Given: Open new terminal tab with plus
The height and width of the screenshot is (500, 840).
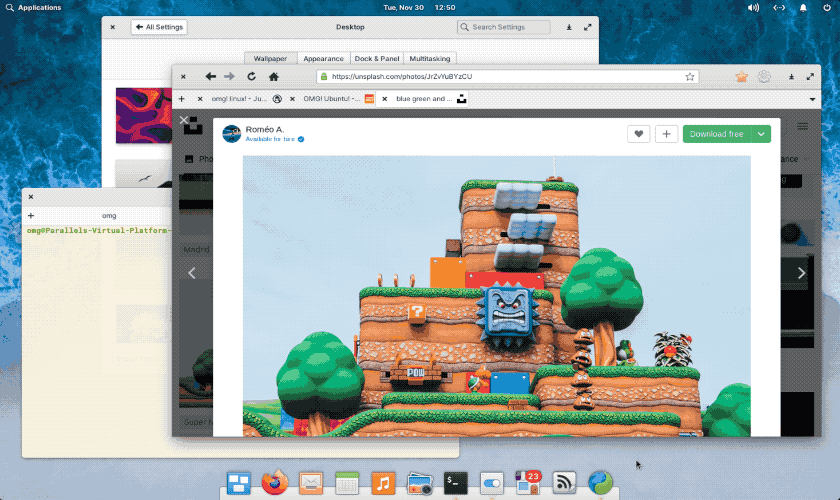Looking at the screenshot, I should click(x=31, y=215).
